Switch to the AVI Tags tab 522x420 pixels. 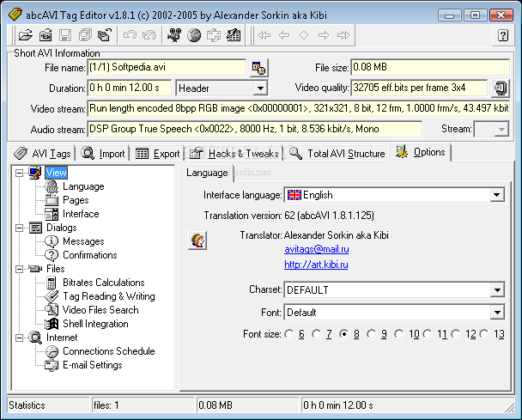pyautogui.click(x=42, y=154)
